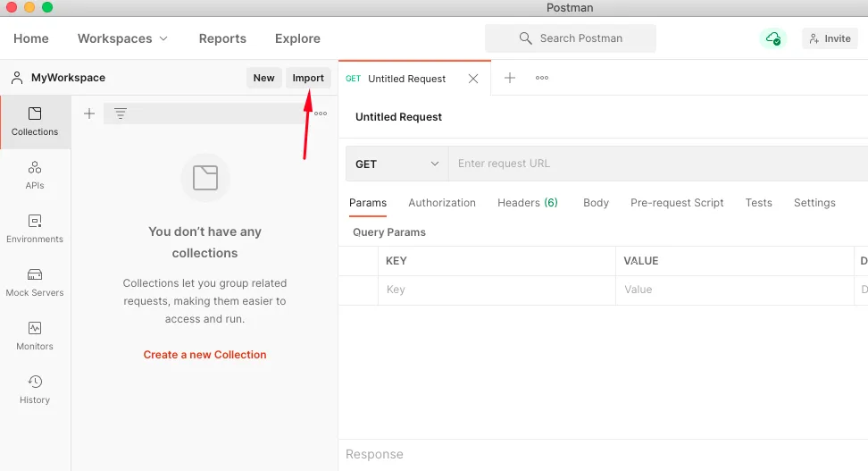Click the plus icon to create a collection

pyautogui.click(x=89, y=114)
